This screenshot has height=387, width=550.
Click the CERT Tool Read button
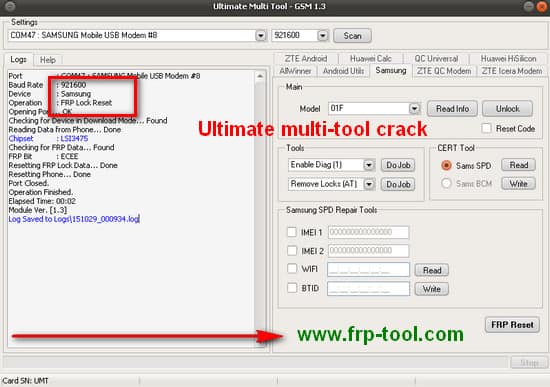[x=518, y=165]
